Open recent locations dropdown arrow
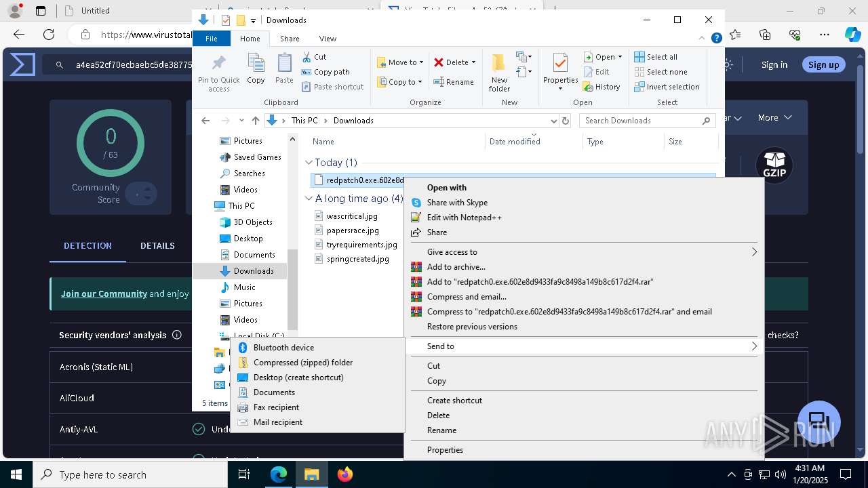Viewport: 868px width, 488px height. [x=241, y=121]
